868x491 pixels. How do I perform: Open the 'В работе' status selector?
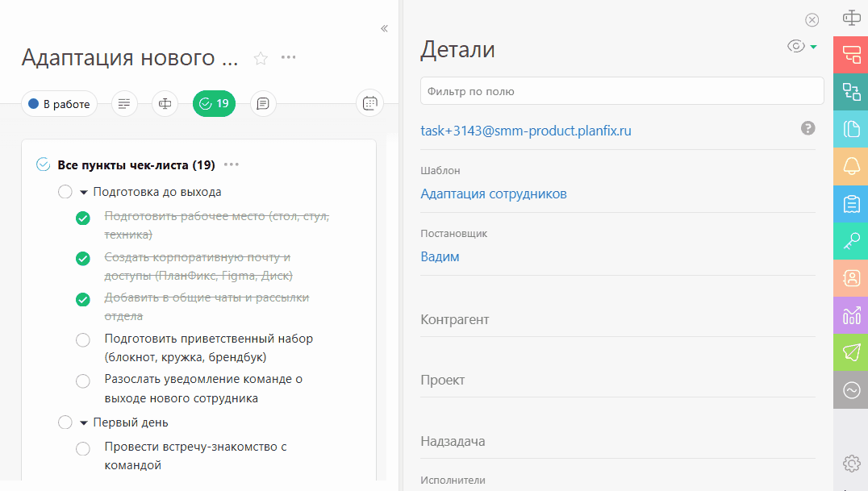click(x=59, y=103)
